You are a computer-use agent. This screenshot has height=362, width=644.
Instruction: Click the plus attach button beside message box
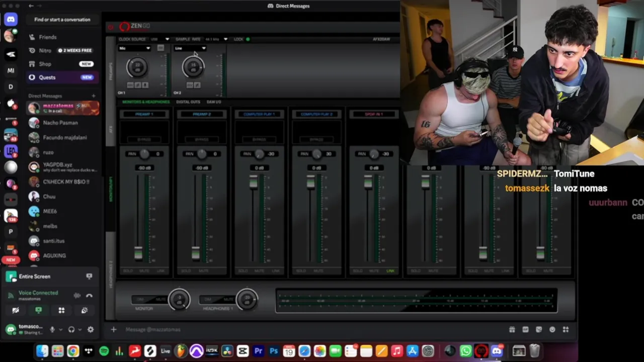[x=114, y=329]
